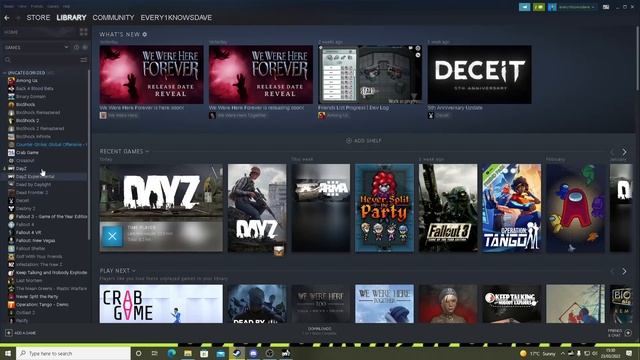The image size is (640, 360).
Task: Click the announcements icon in the title bar
Action: pos(524,7)
